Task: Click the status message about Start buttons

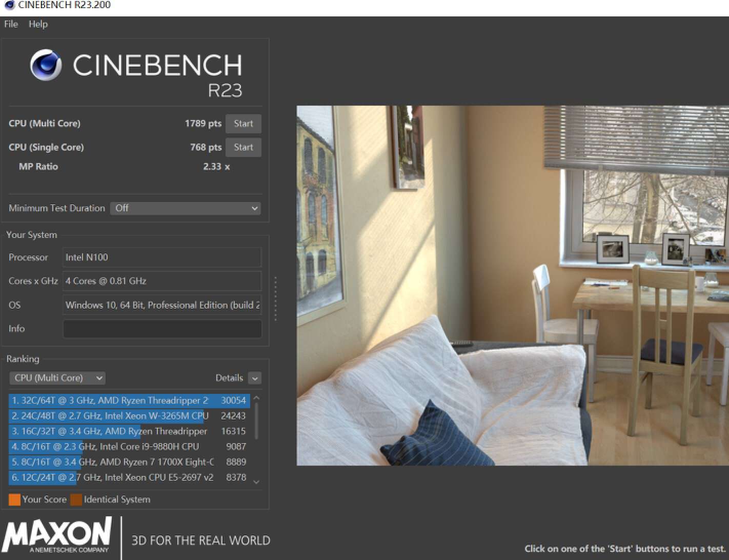Action: [x=625, y=549]
